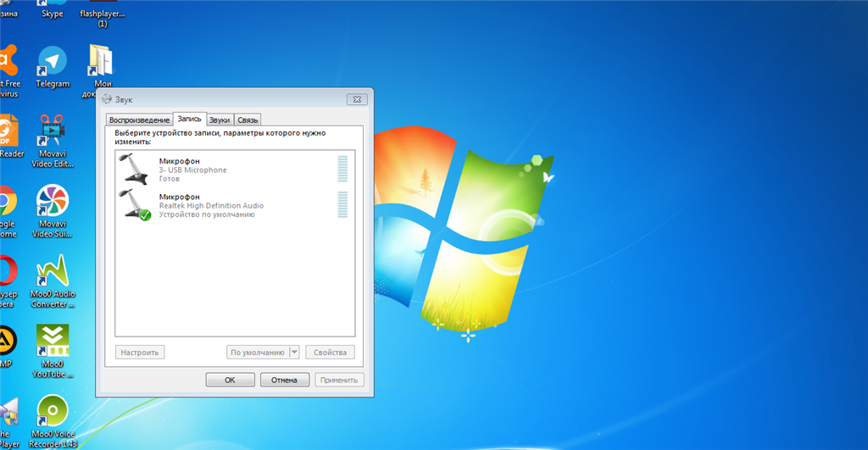Viewport: 868px width, 450px height.
Task: Launch Moo0 Audio Converter shortcut
Action: pyautogui.click(x=53, y=281)
